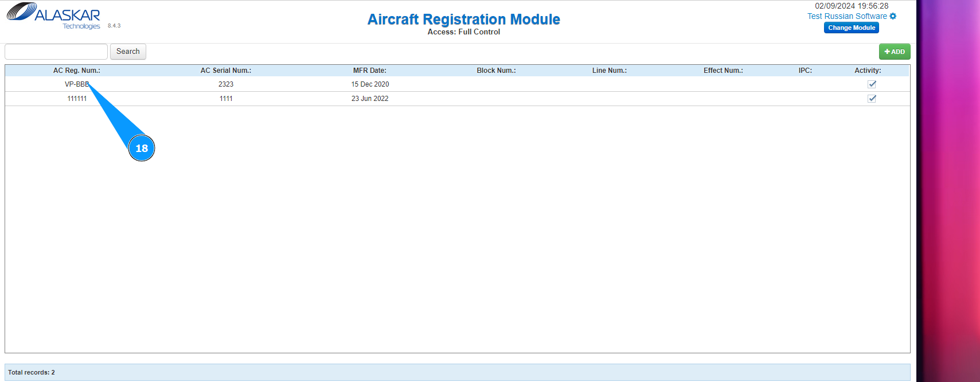Screen dimensions: 980x382
Task: Focus the search text field
Action: (x=56, y=52)
